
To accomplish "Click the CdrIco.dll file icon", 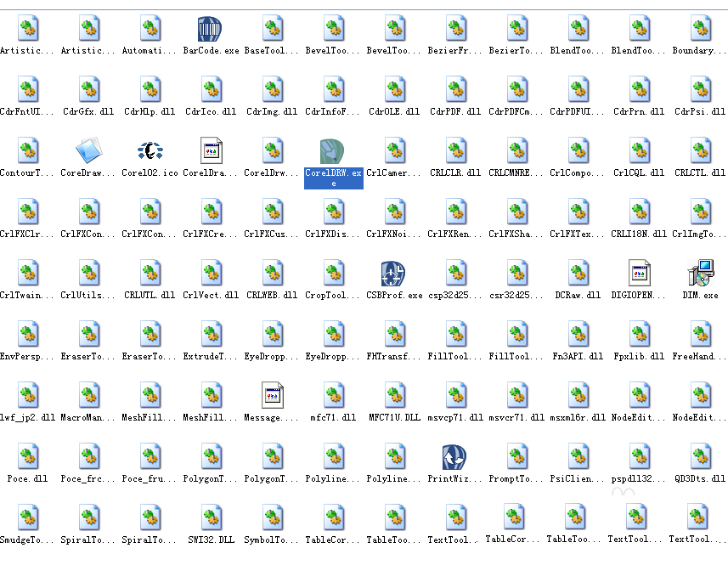I will [212, 89].
